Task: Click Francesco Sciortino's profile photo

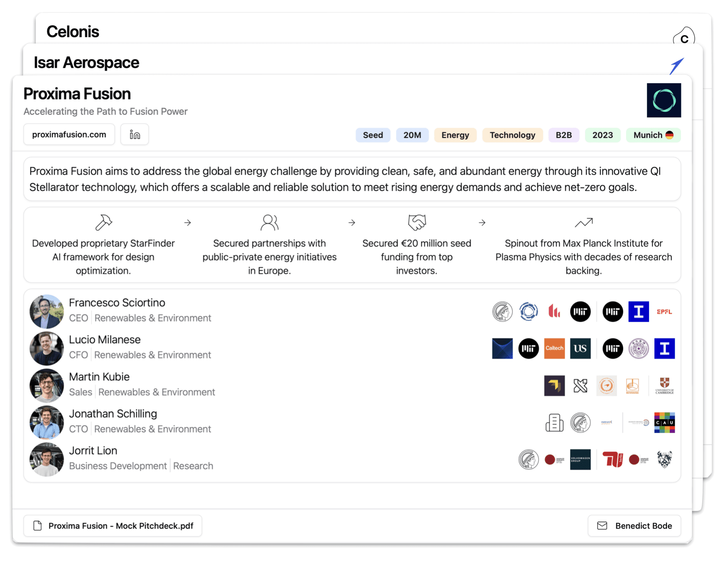Action: 47,311
